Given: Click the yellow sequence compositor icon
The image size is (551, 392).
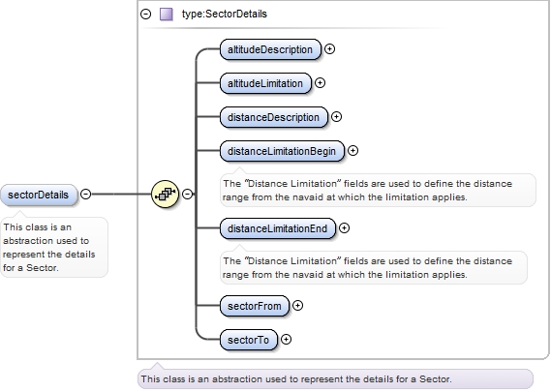Looking at the screenshot, I should tap(165, 194).
